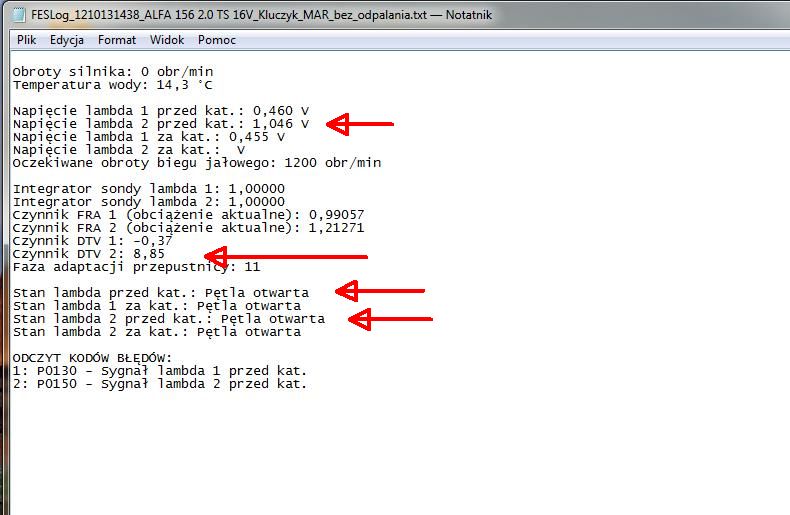This screenshot has height=515, width=790.
Task: Click line 'Integrator sondy lambda 1: 1,00000'
Action: [x=149, y=189]
